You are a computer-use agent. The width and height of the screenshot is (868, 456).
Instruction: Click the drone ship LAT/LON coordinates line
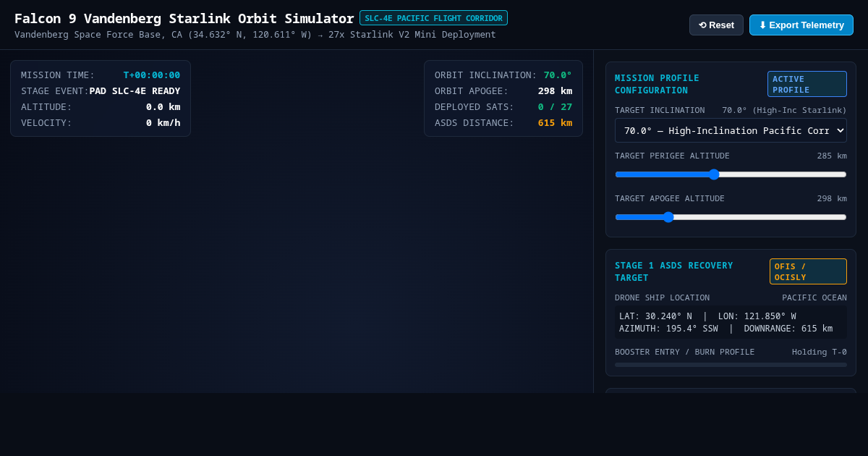point(707,316)
